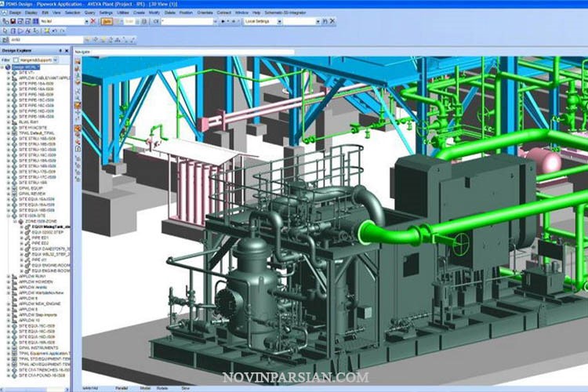Screen dimensions: 588x392
Task: Open the Utilities menu
Action: [x=123, y=13]
